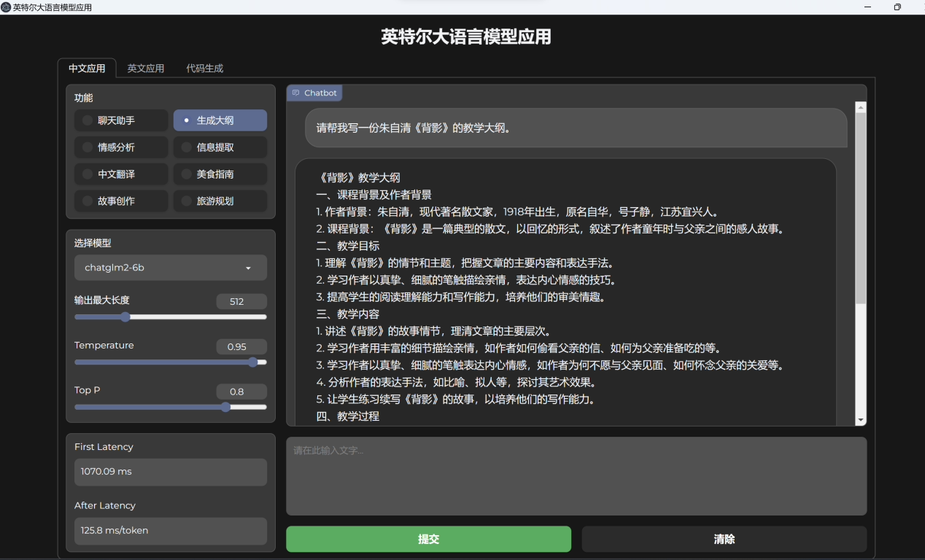Viewport: 925px width, 560px height.
Task: Click the Chatbot label icon
Action: [x=296, y=93]
